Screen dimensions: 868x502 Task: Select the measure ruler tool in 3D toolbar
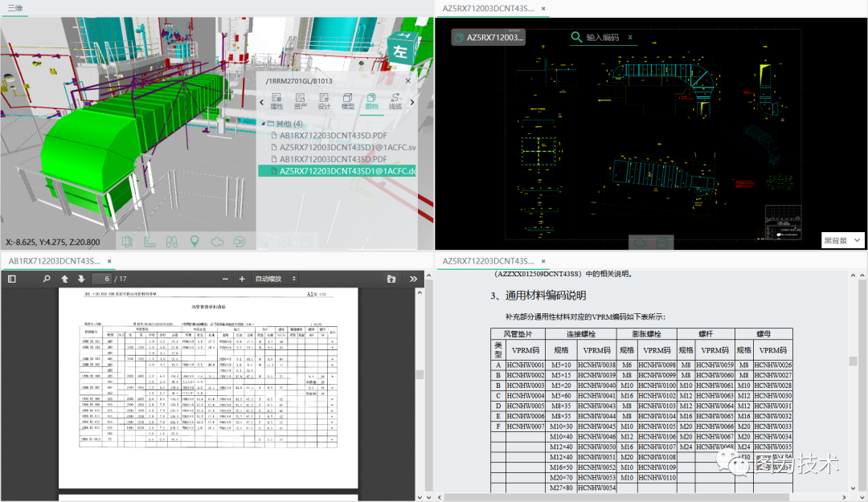(x=149, y=242)
